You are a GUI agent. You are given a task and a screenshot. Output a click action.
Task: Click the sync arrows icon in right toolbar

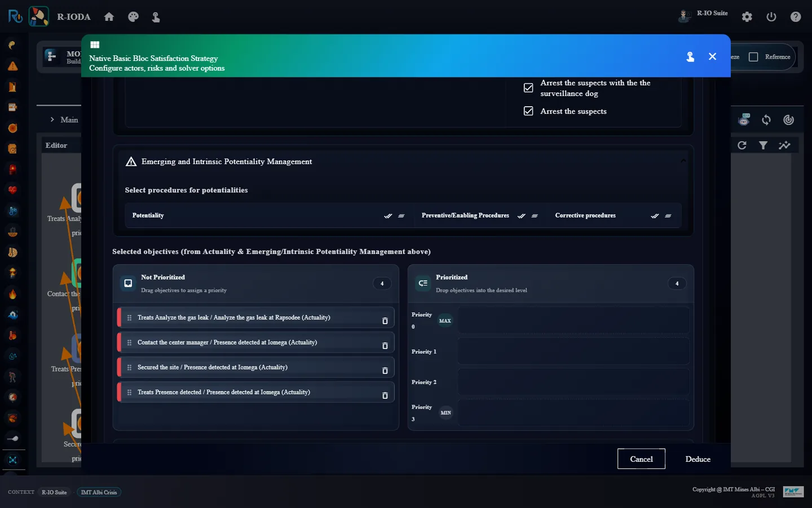(x=766, y=120)
